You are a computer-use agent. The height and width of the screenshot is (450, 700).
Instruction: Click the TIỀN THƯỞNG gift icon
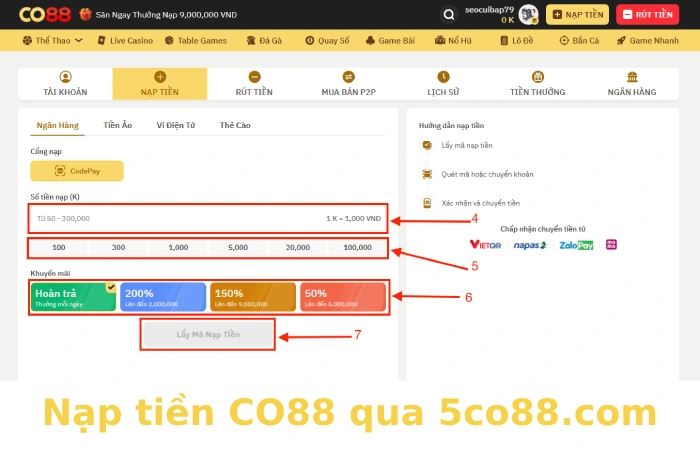(538, 77)
